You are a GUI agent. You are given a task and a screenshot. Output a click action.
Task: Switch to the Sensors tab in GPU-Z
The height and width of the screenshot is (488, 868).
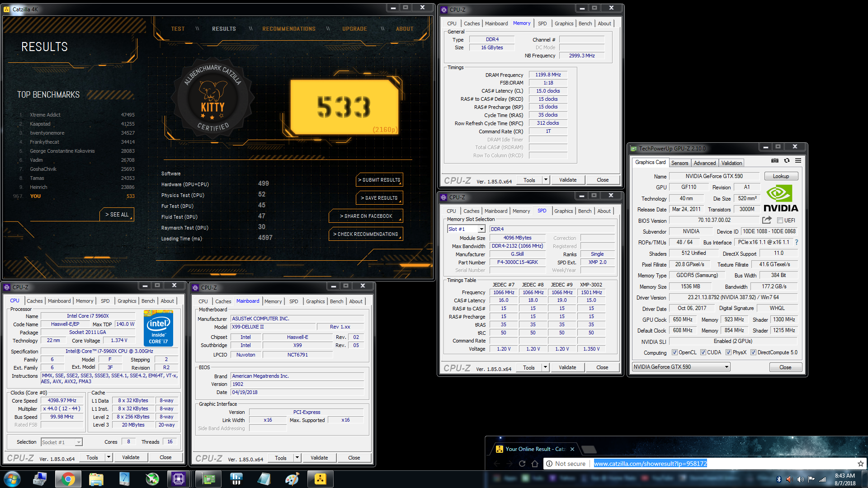tap(679, 163)
